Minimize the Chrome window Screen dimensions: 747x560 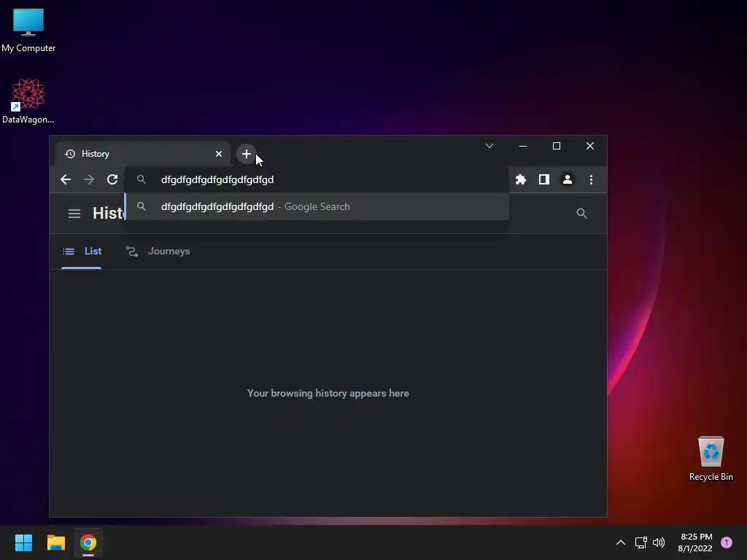[523, 146]
